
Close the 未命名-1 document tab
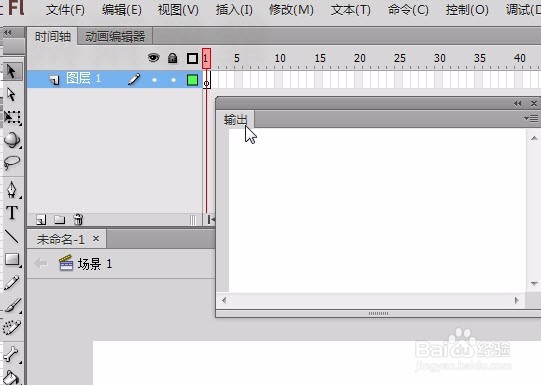(x=96, y=238)
